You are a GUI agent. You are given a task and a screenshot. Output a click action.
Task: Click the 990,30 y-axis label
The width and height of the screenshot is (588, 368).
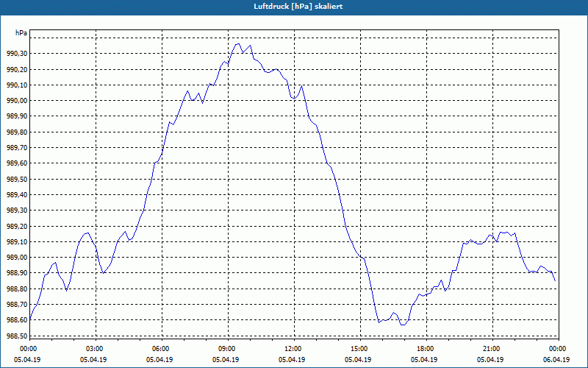click(x=17, y=54)
